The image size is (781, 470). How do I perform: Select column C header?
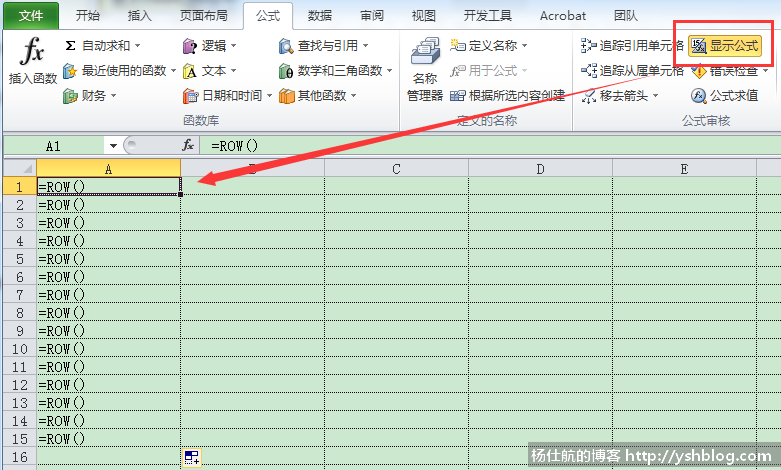(396, 169)
